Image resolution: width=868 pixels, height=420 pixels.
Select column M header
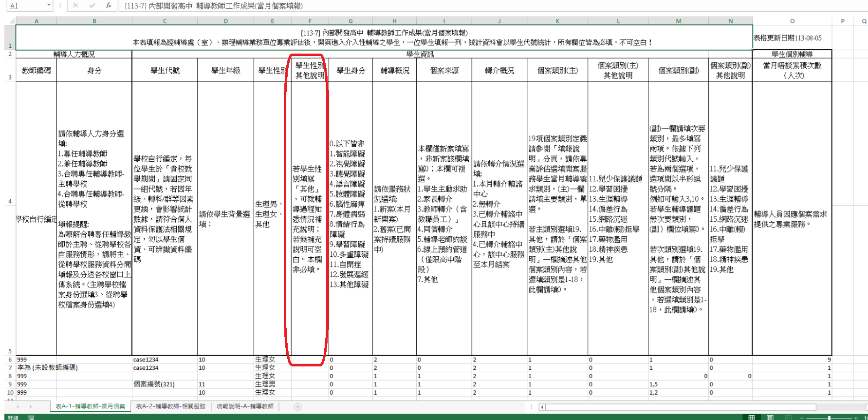point(678,21)
